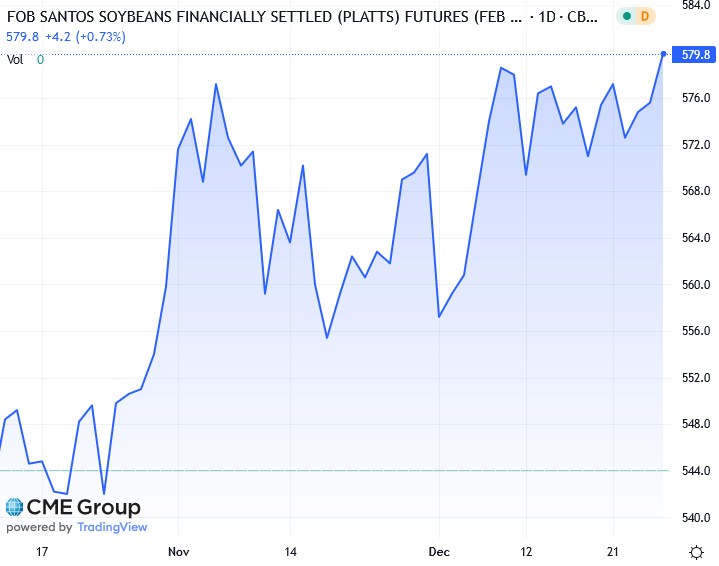Viewport: 719px width, 566px height.
Task: Click the green market status dot
Action: coord(626,17)
